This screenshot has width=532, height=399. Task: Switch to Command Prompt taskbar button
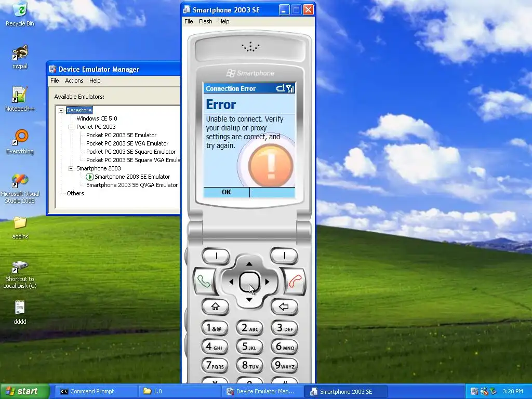click(96, 391)
